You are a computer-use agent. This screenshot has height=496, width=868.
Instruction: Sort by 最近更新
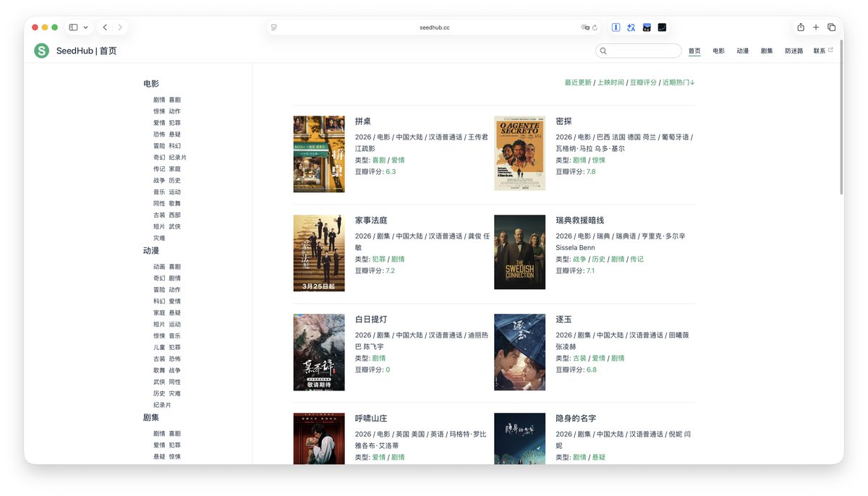[578, 82]
